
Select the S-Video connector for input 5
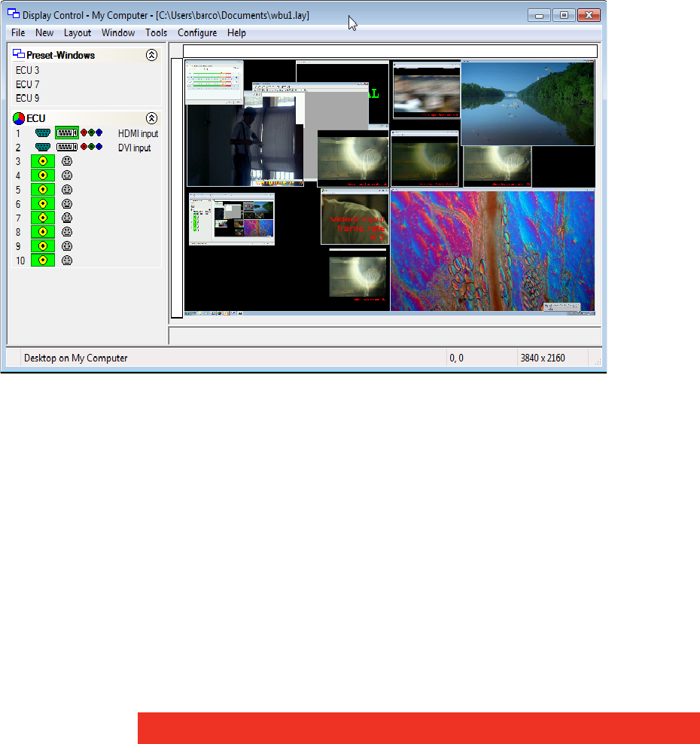coord(67,190)
